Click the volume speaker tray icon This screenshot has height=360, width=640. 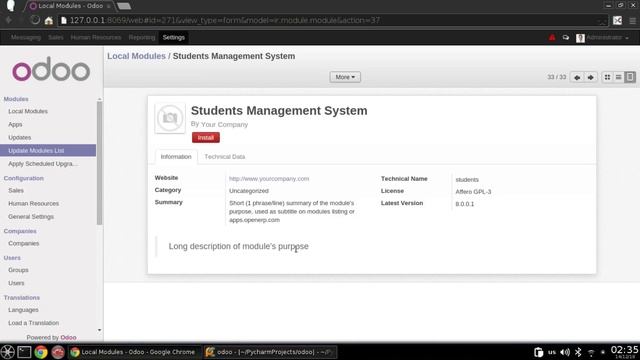[x=565, y=352]
